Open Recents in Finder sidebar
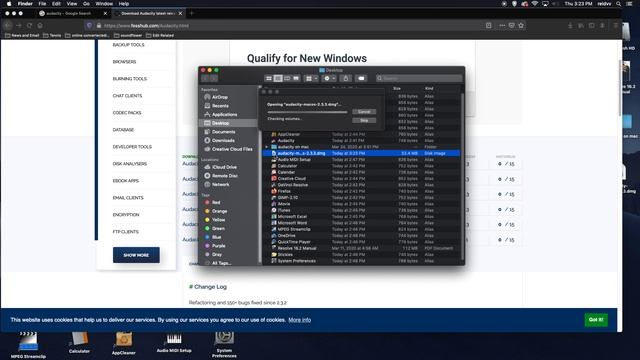The height and width of the screenshot is (360, 640). click(x=220, y=106)
